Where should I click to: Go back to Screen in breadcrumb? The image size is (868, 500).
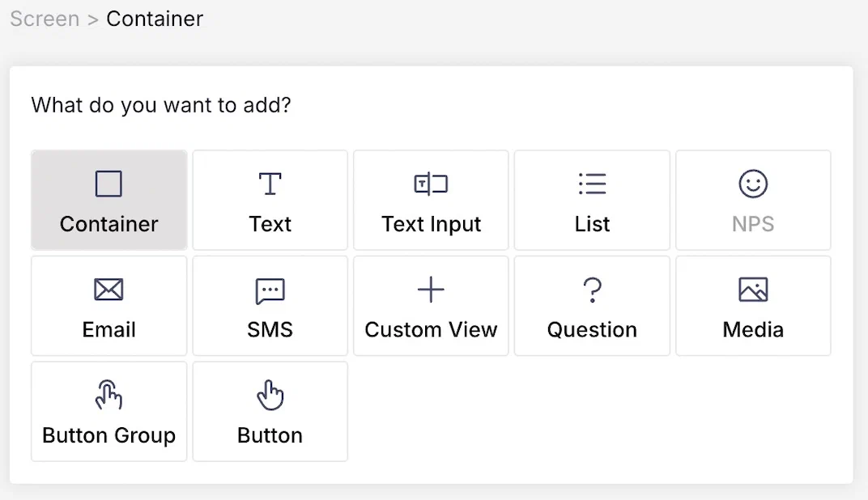(45, 19)
